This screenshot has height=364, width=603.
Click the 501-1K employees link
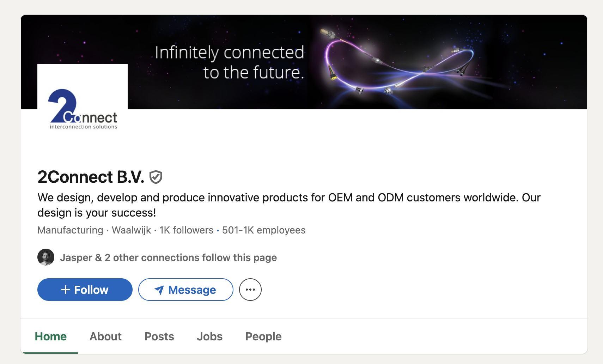pyautogui.click(x=263, y=230)
